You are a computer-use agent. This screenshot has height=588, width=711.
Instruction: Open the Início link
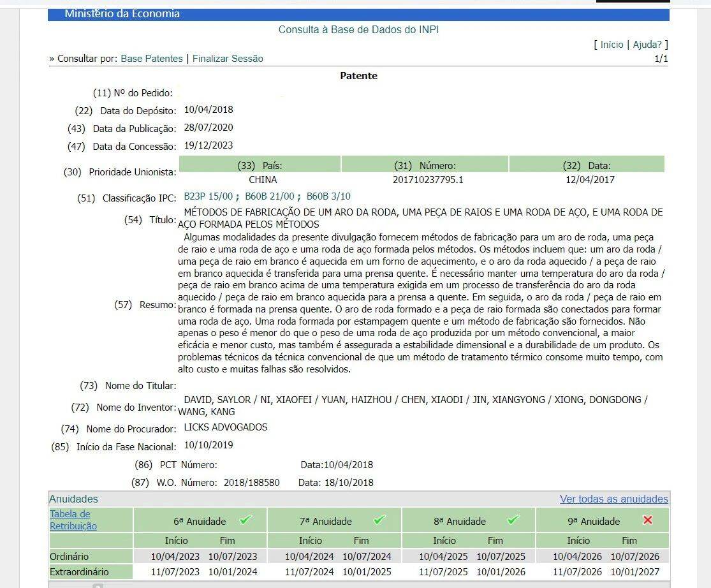click(612, 45)
